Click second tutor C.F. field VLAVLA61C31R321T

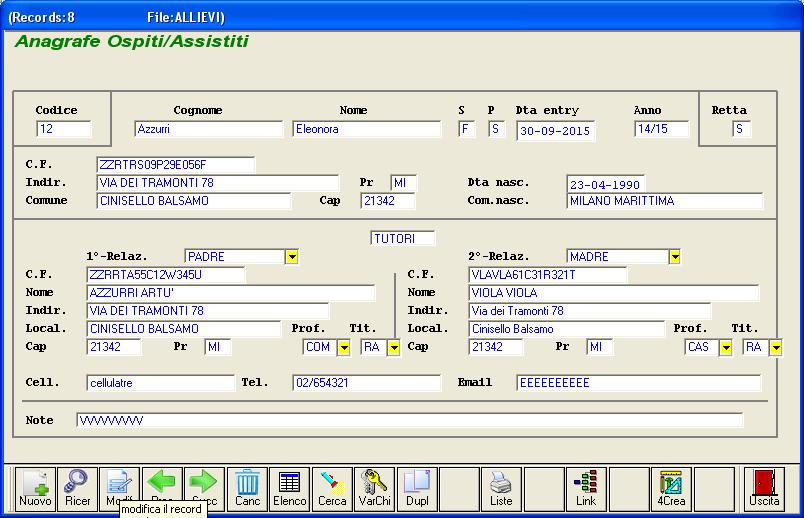[548, 275]
